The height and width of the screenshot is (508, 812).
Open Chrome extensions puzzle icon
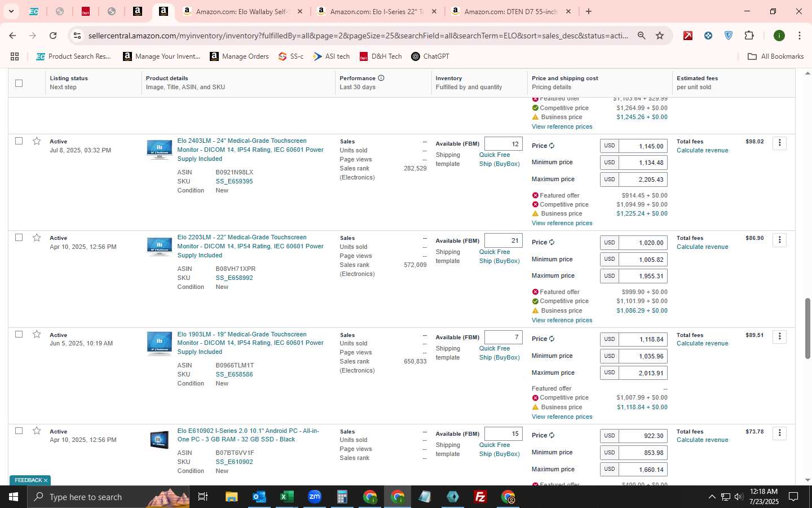tap(749, 36)
